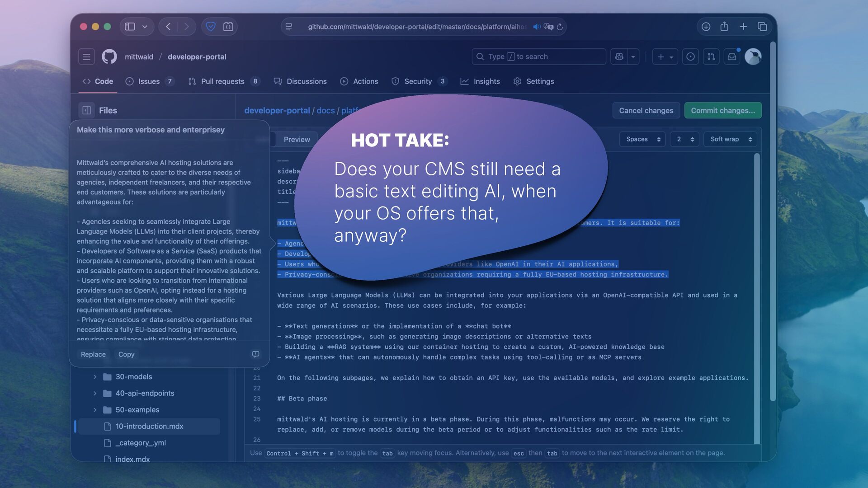Expand the 40-api-endpoints folder
This screenshot has width=868, height=488.
tap(95, 393)
